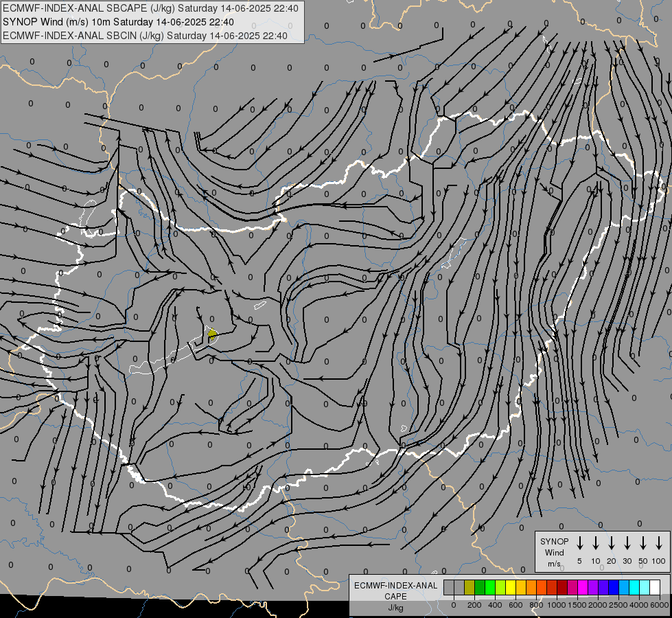Click the 5 m/s wind arrow in legend

pyautogui.click(x=579, y=543)
